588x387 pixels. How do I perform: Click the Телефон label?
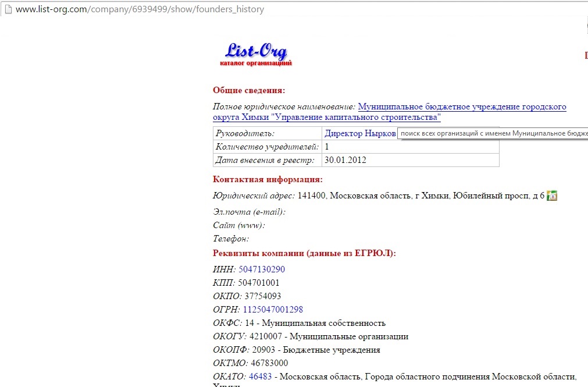tap(231, 239)
